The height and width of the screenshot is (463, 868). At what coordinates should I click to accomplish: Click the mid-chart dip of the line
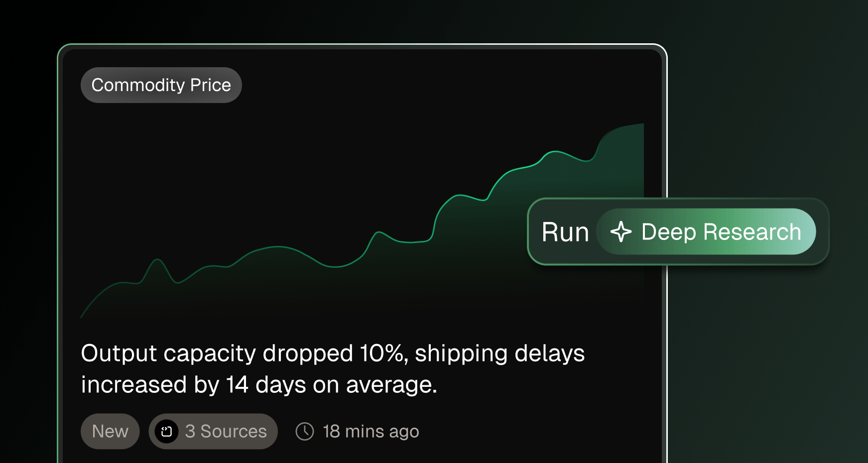335,266
